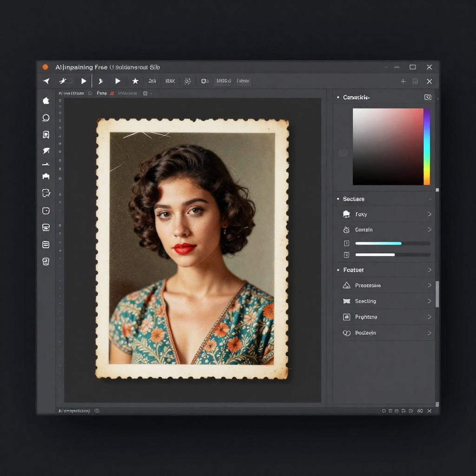
Task: Expand the Foxy row chevron
Action: (429, 214)
